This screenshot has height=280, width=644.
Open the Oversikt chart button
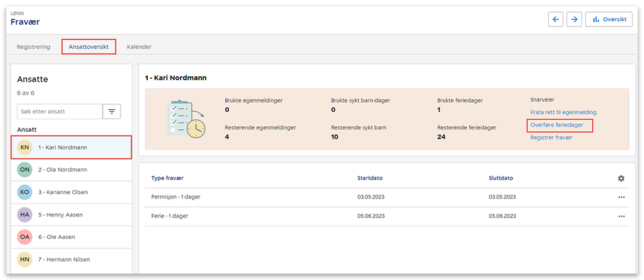[x=609, y=20]
